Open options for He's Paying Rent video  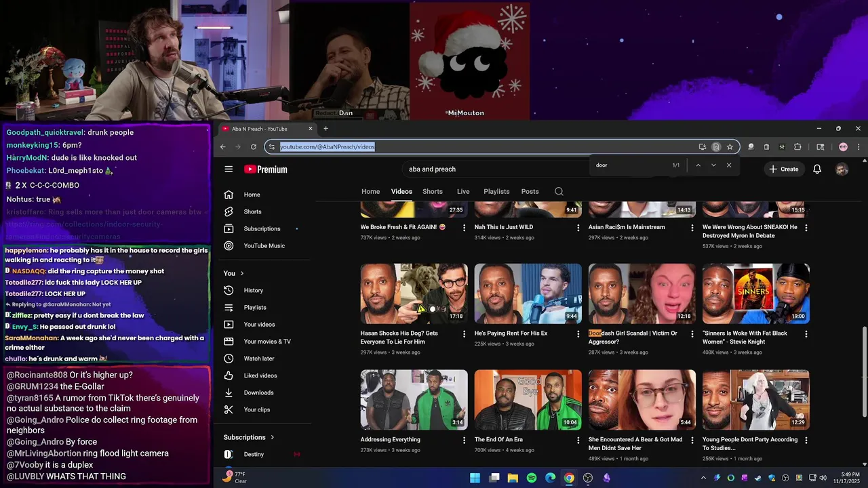[578, 334]
